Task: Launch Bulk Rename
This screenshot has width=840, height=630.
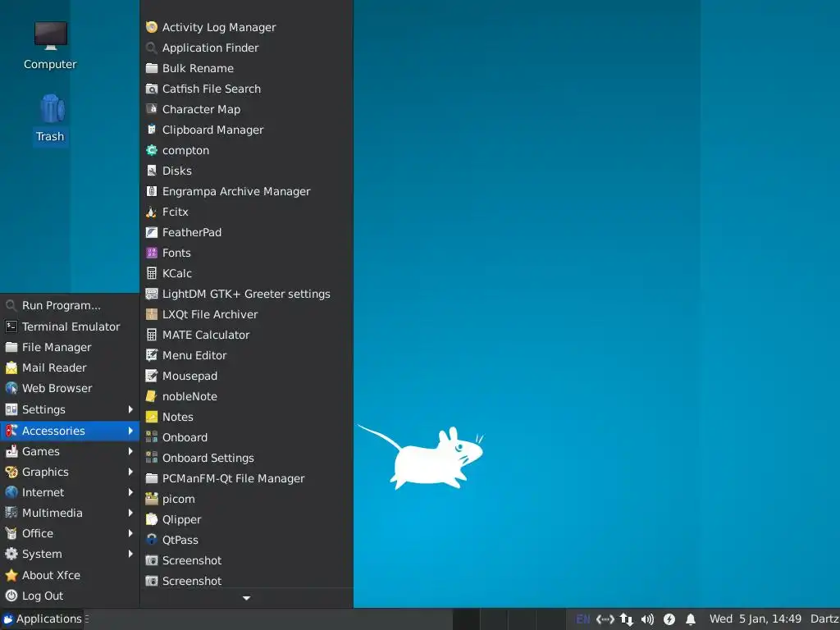Action: [x=246, y=69]
